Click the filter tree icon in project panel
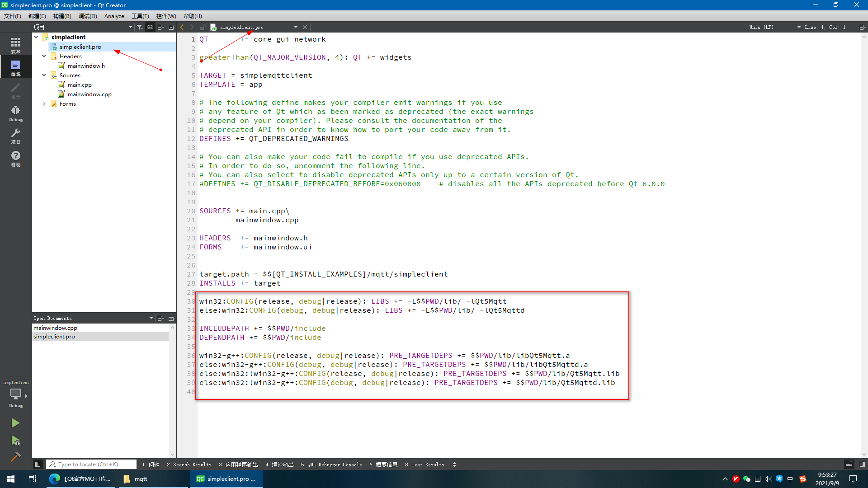The height and width of the screenshot is (488, 868). tap(140, 27)
